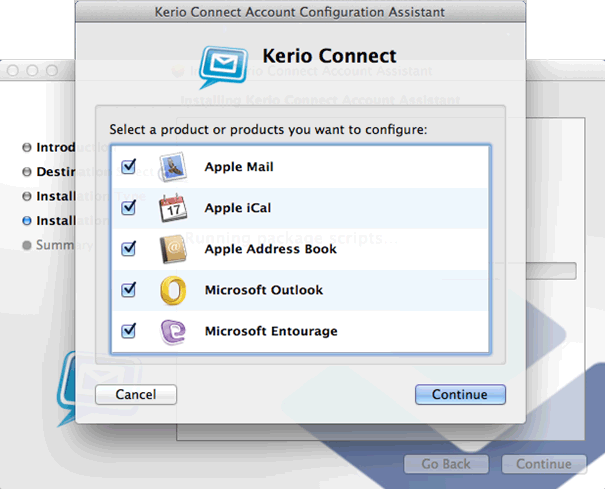Click the Apple iCal calendar icon
This screenshot has width=605, height=489.
(173, 208)
